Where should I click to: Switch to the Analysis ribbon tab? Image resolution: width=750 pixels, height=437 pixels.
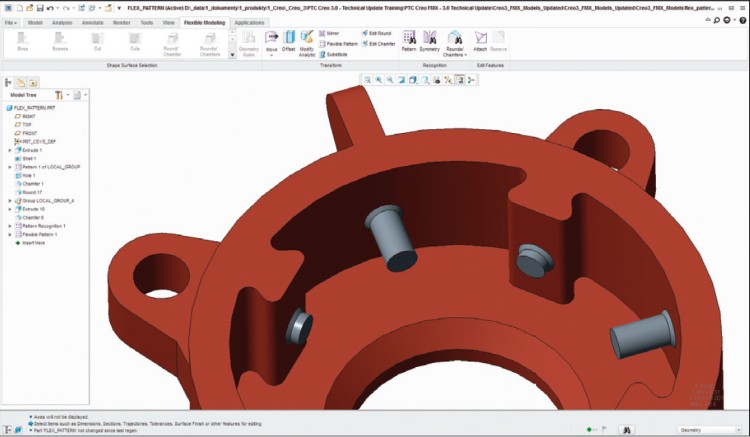pos(62,21)
